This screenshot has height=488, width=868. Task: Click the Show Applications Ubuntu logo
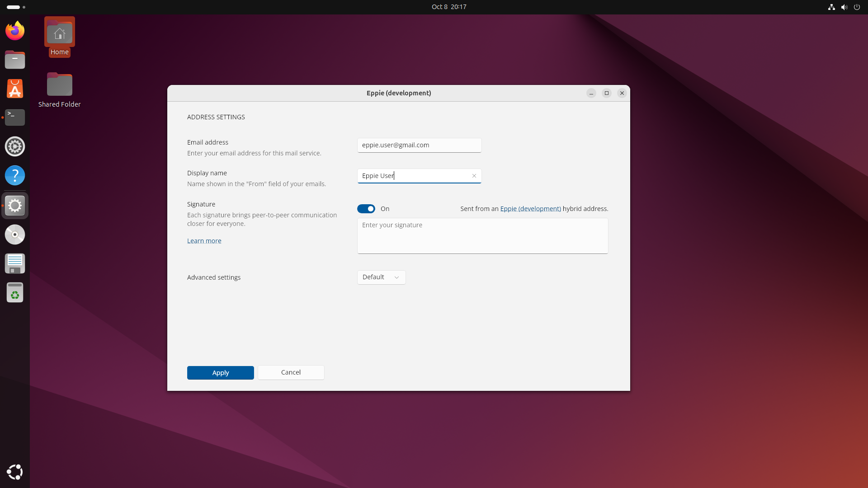coord(15,472)
